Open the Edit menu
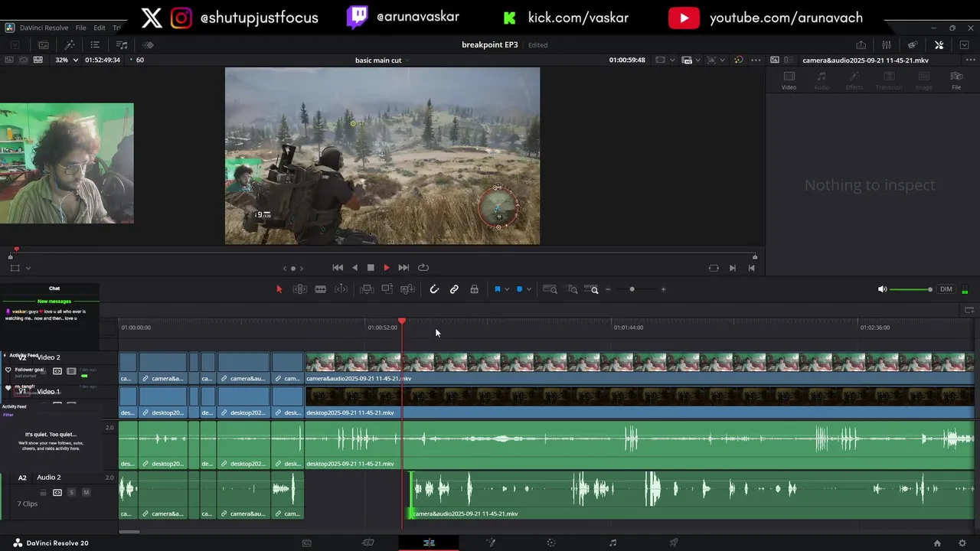The height and width of the screenshot is (551, 980). click(x=100, y=28)
